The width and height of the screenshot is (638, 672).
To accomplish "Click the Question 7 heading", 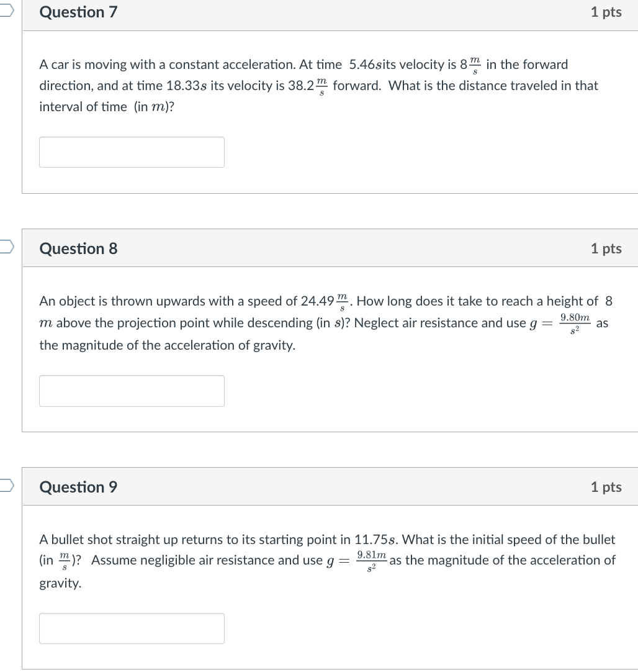I will pos(78,12).
